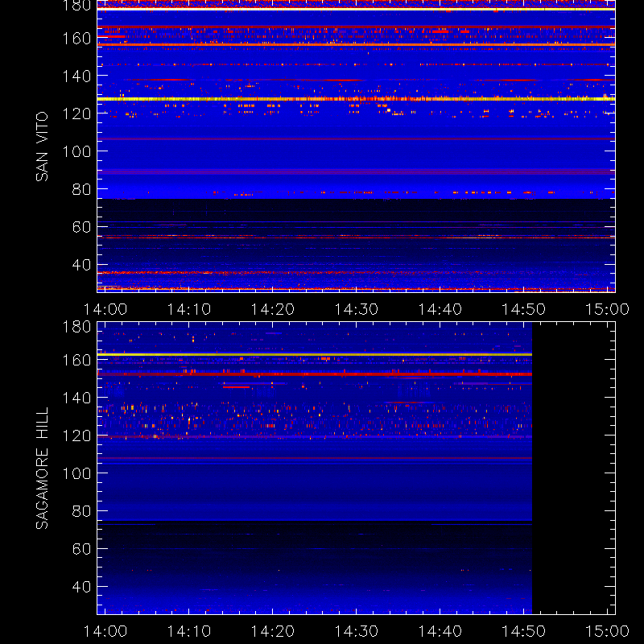Click the bright yellow band near 128 in San Vito
644x644 pixels.
pyautogui.click(x=356, y=99)
